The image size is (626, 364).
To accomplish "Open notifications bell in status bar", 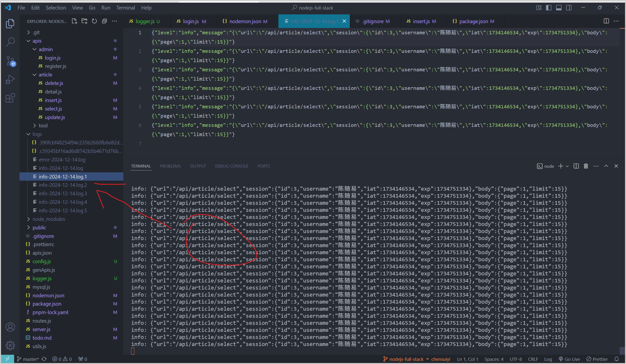I will click(616, 359).
